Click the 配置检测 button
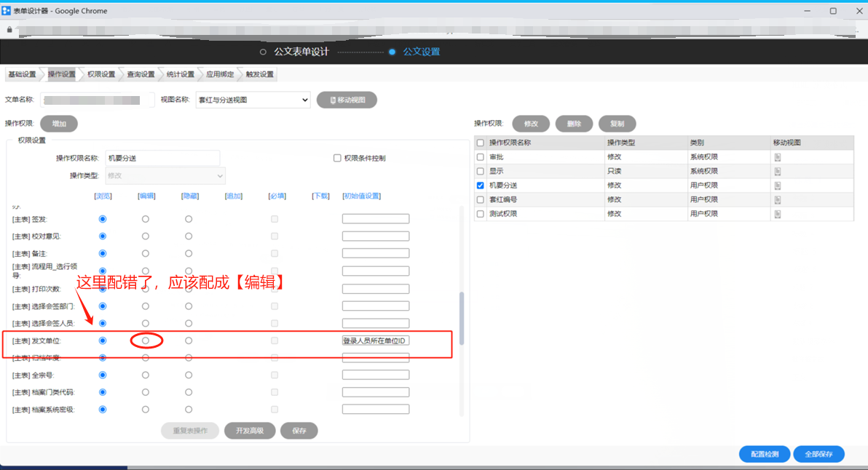Image resolution: width=868 pixels, height=470 pixels. (x=765, y=454)
